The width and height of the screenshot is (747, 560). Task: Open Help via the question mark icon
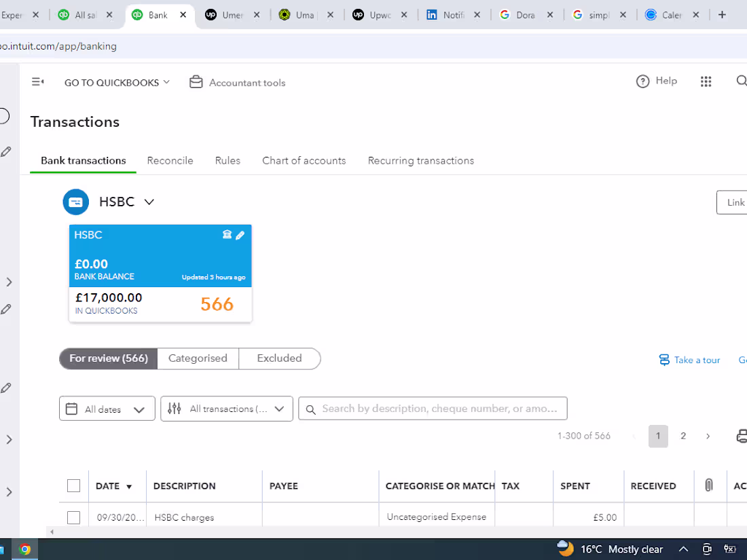643,81
